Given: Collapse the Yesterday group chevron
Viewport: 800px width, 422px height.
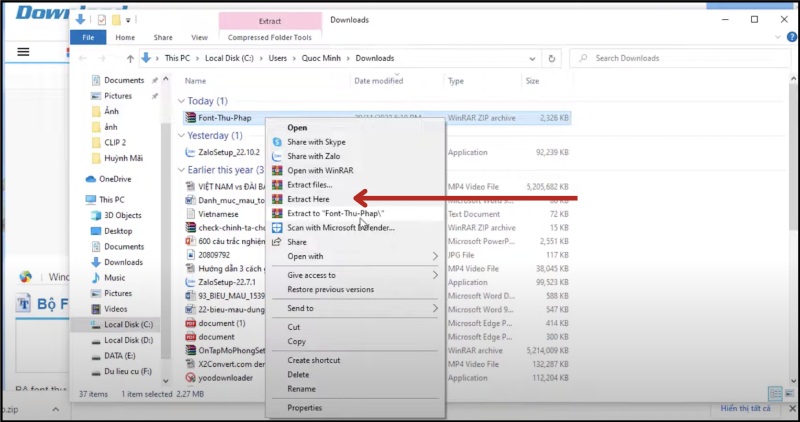Looking at the screenshot, I should [181, 135].
